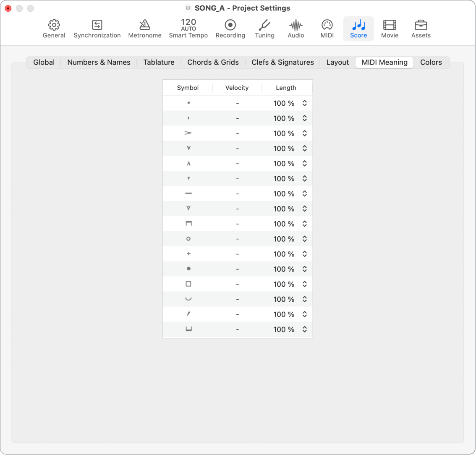Adjust Length stepper for tenuto dash
The image size is (476, 455).
click(x=304, y=194)
